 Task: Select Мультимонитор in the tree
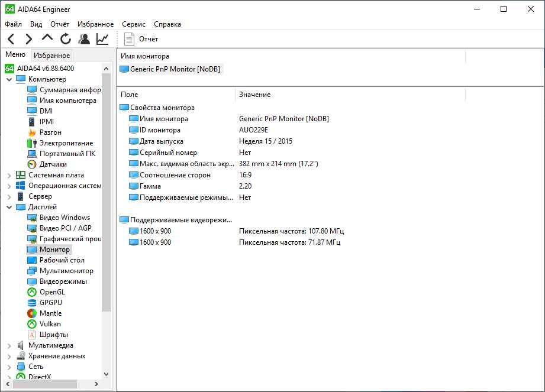[66, 271]
